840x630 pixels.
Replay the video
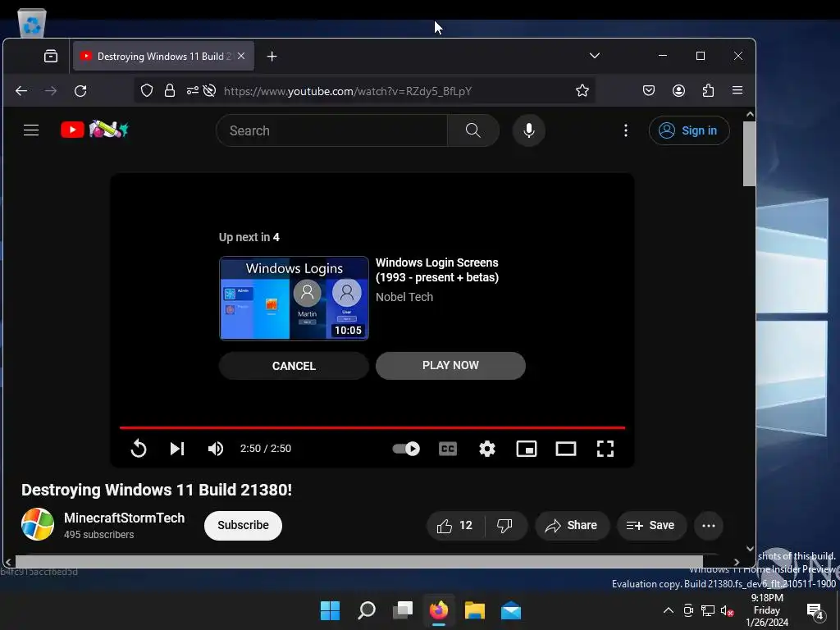pyautogui.click(x=138, y=449)
